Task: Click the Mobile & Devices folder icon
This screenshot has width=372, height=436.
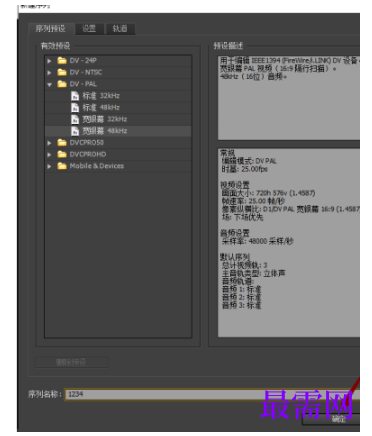Action: pyautogui.click(x=62, y=166)
